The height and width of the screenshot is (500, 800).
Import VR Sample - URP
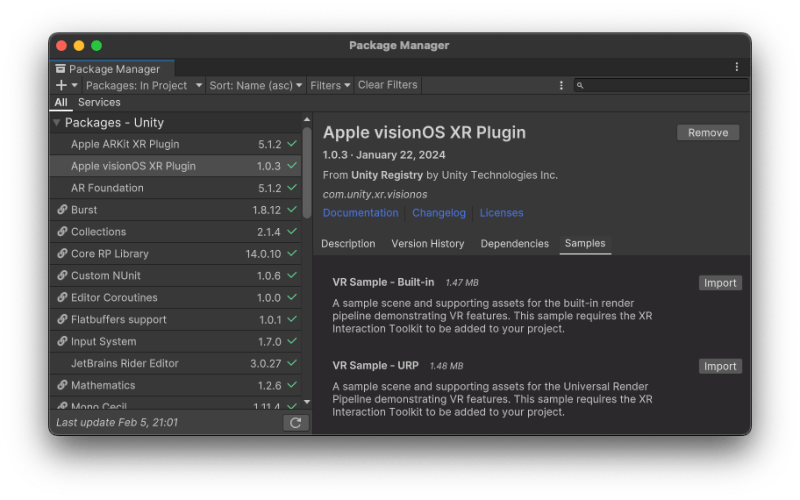pos(720,366)
